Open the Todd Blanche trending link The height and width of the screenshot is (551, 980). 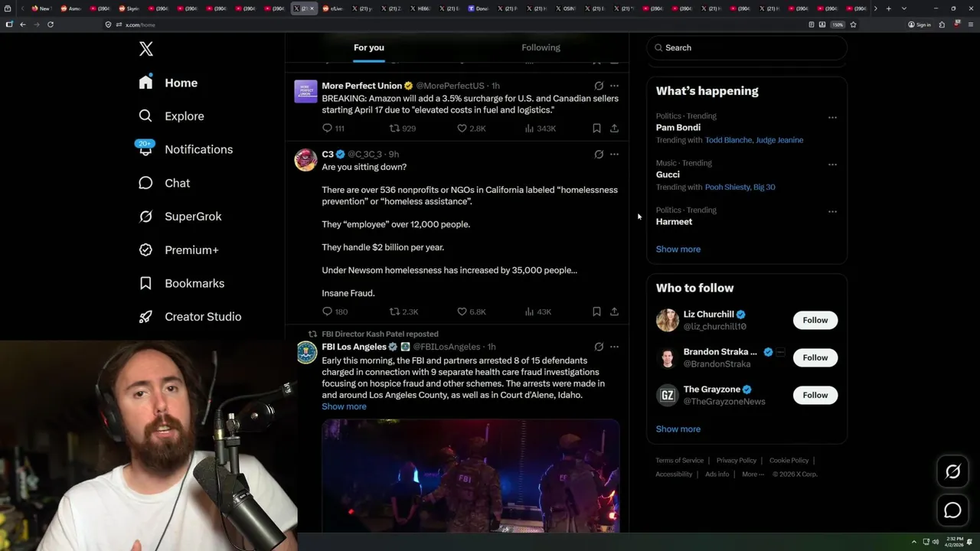[728, 140]
